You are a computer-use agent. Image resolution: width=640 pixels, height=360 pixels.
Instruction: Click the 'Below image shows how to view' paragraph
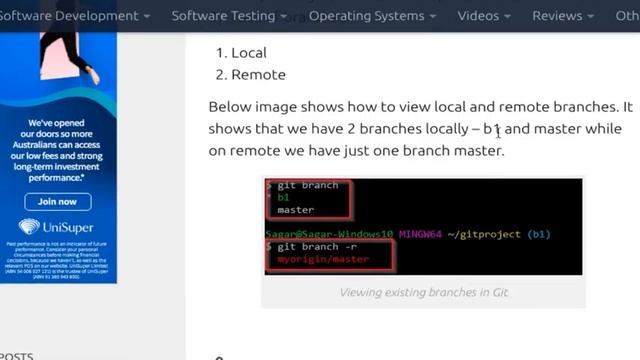click(420, 129)
